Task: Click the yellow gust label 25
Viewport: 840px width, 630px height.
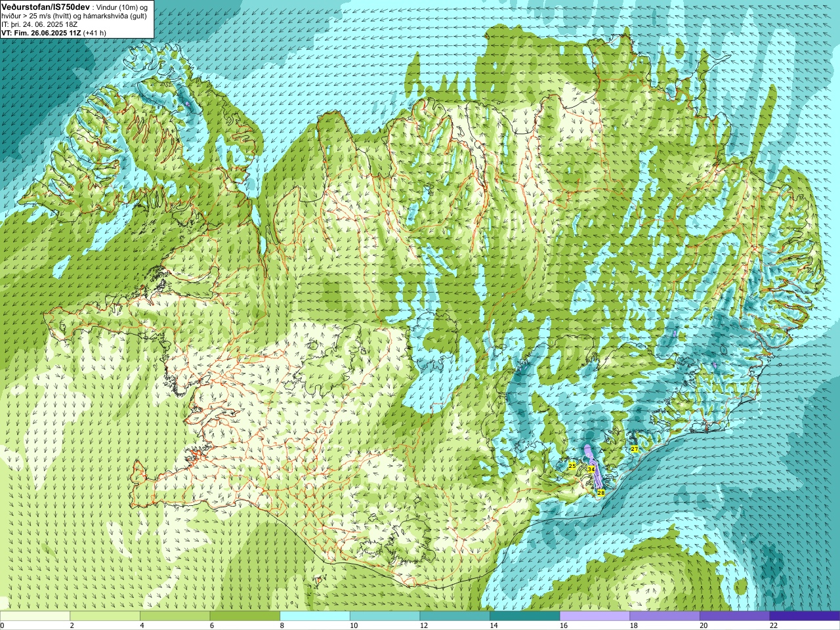Action: pos(572,465)
